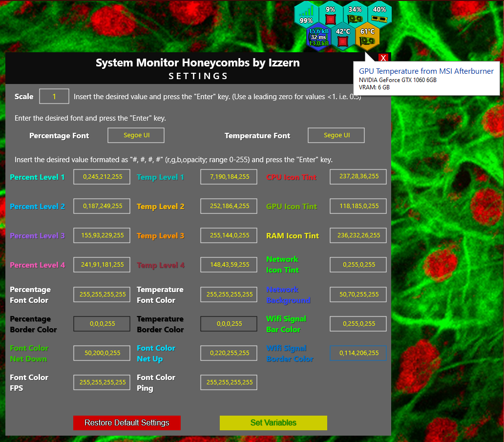The image size is (504, 442).
Task: Click System Monitor Honeycombs title text
Action: (x=198, y=63)
